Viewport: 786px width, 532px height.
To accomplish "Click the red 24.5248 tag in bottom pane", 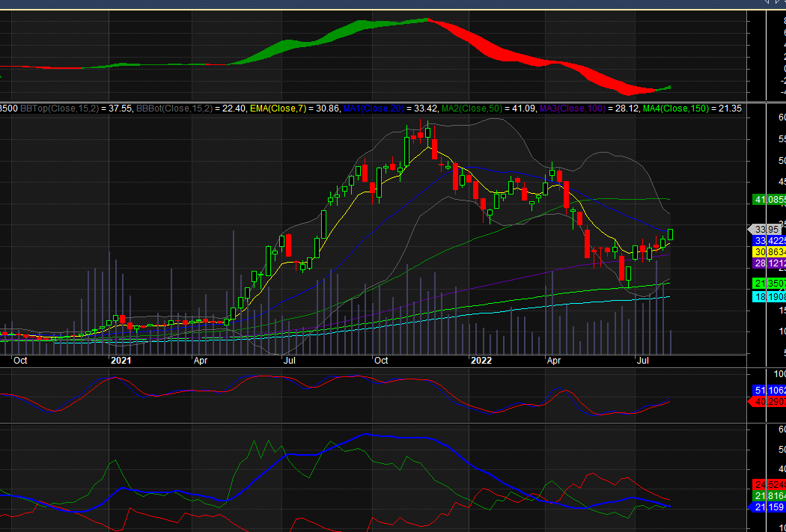I will (769, 484).
